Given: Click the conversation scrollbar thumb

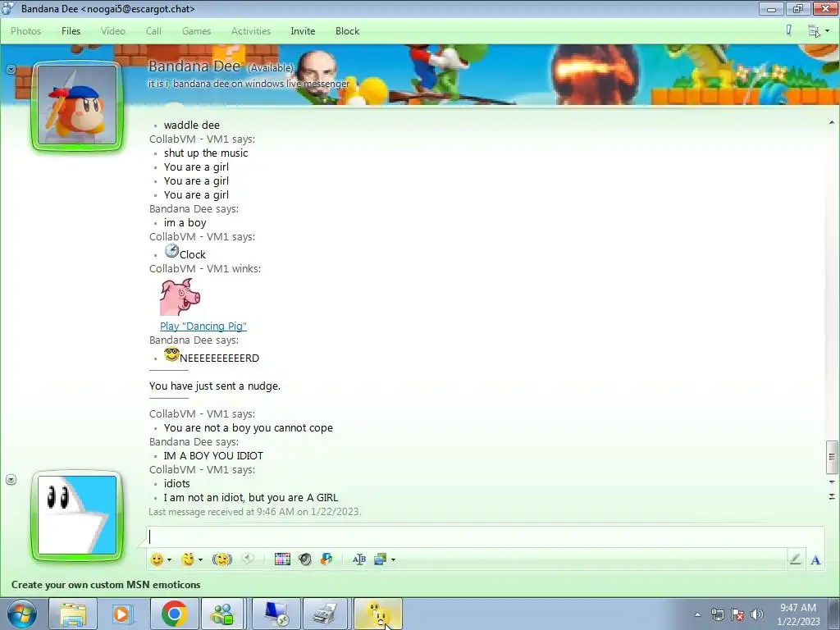Looking at the screenshot, I should click(832, 457).
